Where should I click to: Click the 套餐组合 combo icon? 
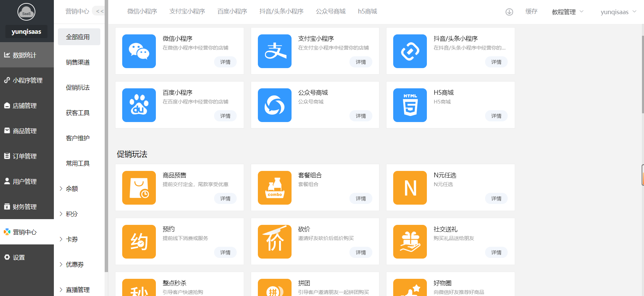(275, 188)
